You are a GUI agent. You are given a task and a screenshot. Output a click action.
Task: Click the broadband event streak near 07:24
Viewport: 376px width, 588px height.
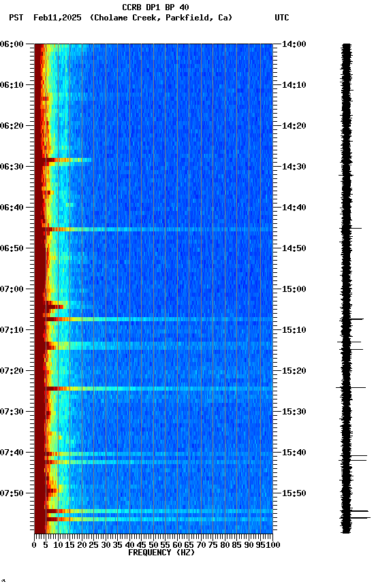159,389
